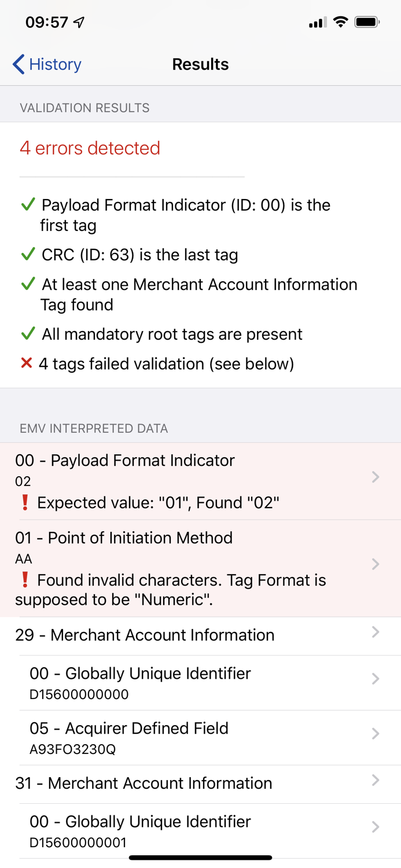Tap the location arrow icon in status bar
This screenshot has height=868, width=401.
pos(77,21)
